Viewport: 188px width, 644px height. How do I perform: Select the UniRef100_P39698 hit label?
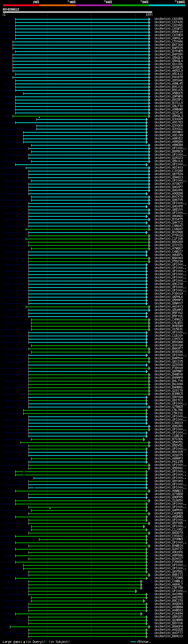169,562
